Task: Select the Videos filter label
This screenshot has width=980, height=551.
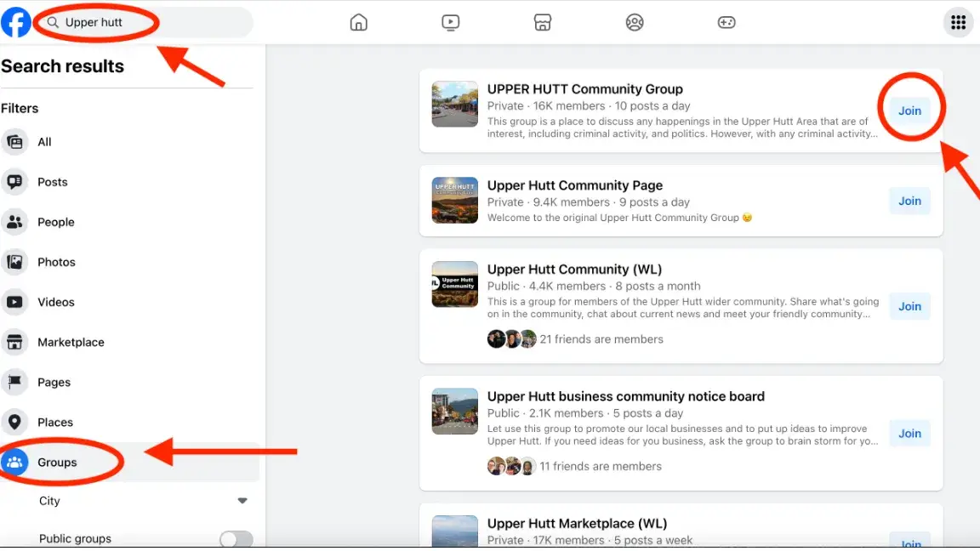Action: click(55, 302)
